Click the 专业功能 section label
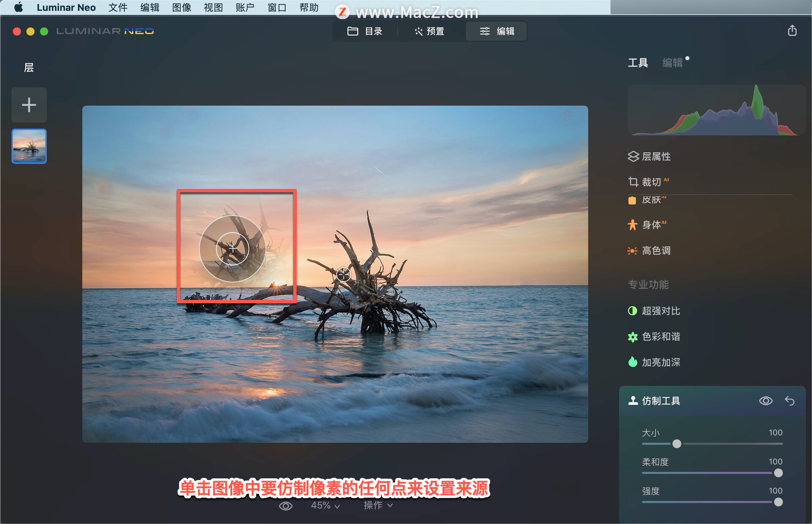Screen dimensions: 812x524 click(x=648, y=285)
